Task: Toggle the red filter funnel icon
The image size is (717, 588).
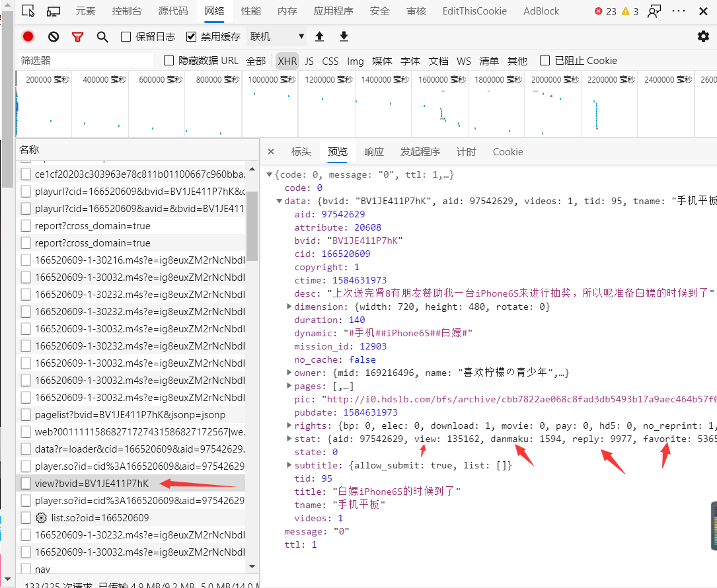Action: (x=78, y=37)
